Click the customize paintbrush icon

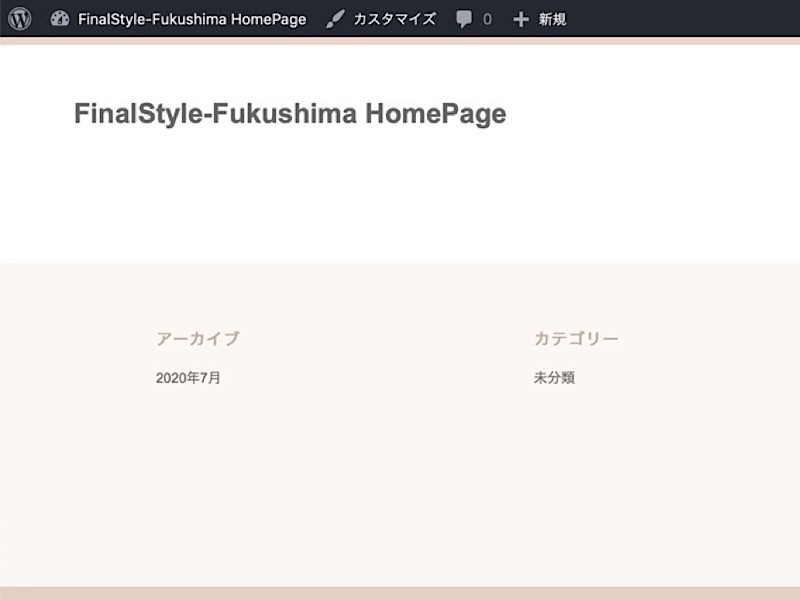pos(335,19)
